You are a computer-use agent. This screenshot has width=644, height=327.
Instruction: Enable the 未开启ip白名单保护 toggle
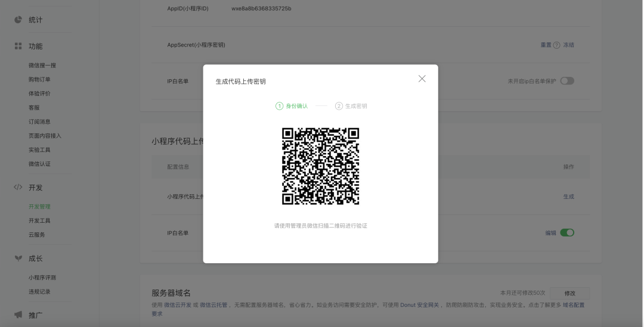click(567, 81)
